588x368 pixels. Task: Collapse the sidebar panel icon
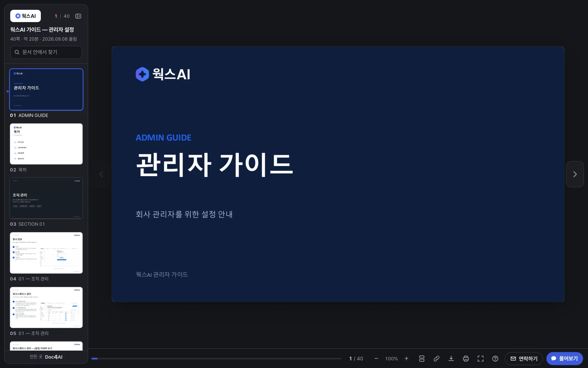tap(78, 16)
